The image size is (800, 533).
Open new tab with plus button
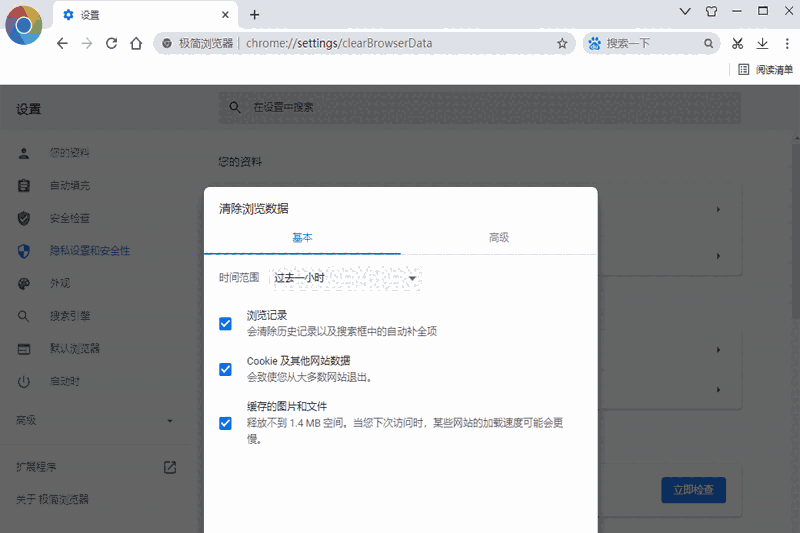(x=254, y=14)
